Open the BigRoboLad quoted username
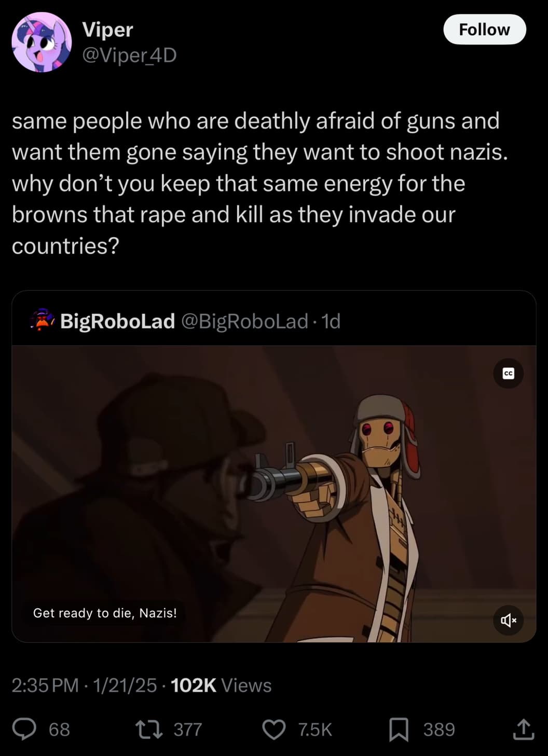Viewport: 548px width, 756px height. (x=118, y=321)
